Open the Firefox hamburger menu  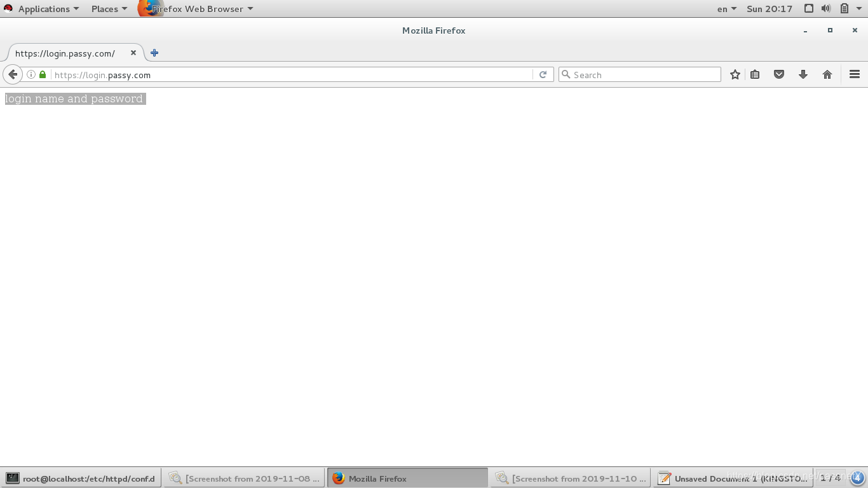pos(855,74)
